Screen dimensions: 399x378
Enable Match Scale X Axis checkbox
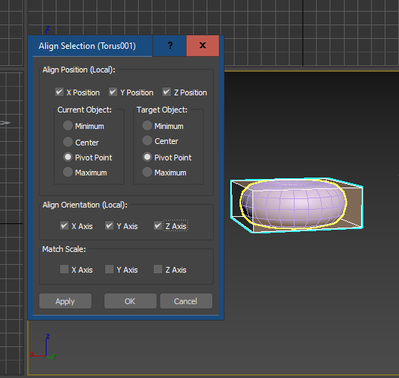click(64, 269)
